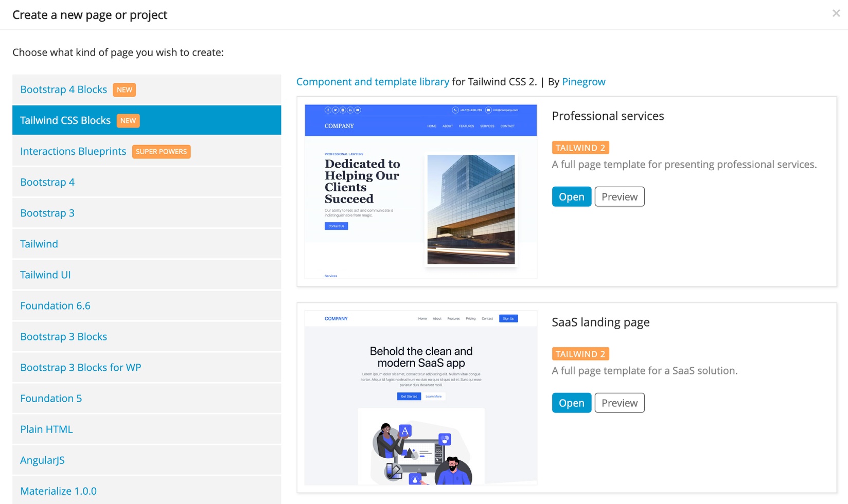Open the SaaS landing page template
848x504 pixels.
coord(571,403)
